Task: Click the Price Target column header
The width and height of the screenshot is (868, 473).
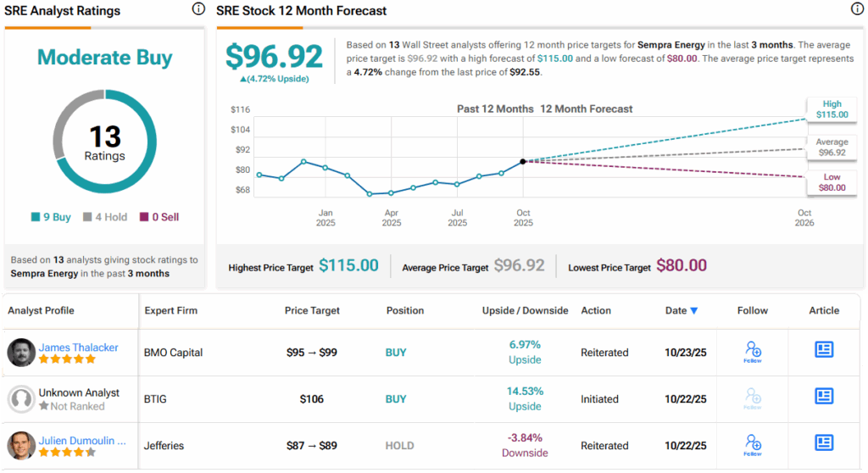Action: click(x=313, y=311)
